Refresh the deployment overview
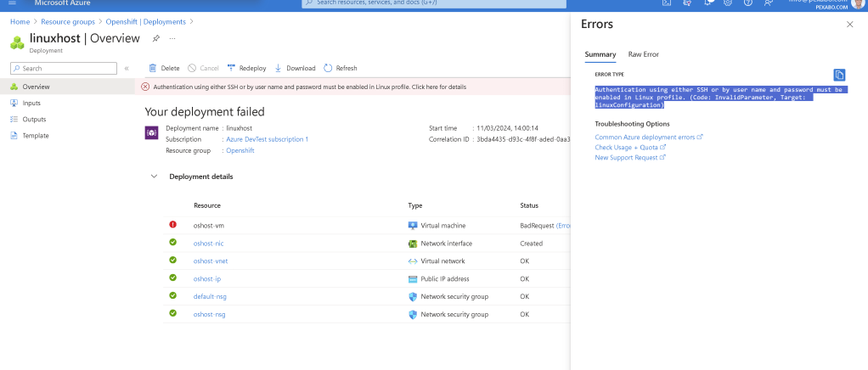Screen dimensions: 868x370 point(341,68)
